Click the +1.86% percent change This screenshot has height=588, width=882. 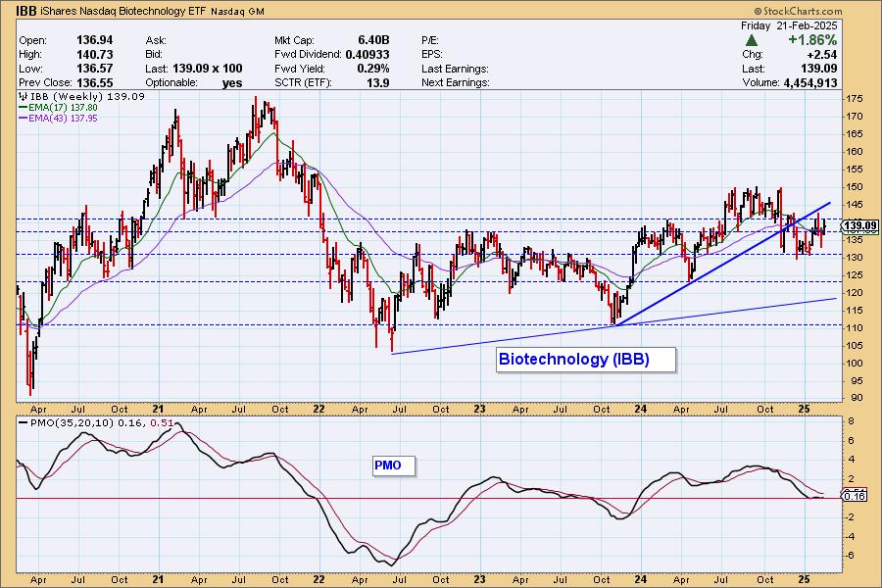pos(812,40)
